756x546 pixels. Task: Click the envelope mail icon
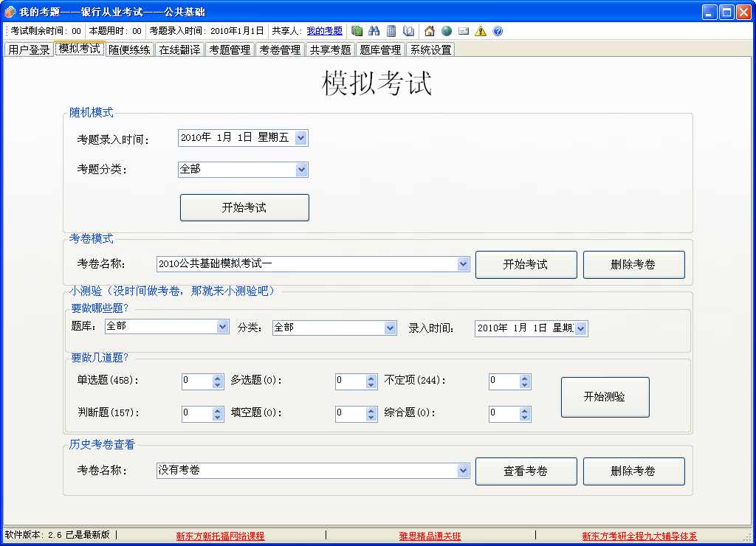click(464, 31)
